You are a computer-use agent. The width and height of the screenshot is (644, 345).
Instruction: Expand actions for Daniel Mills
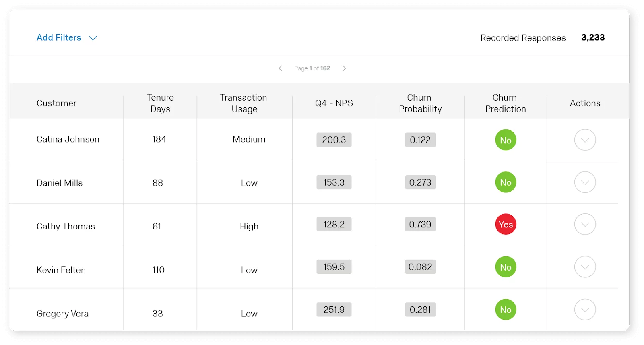(585, 182)
